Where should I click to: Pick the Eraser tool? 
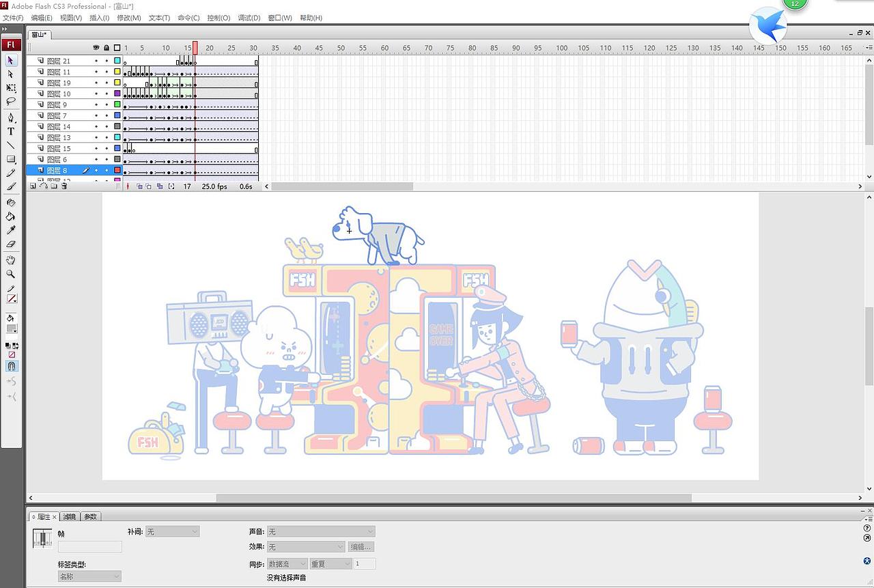[x=11, y=244]
